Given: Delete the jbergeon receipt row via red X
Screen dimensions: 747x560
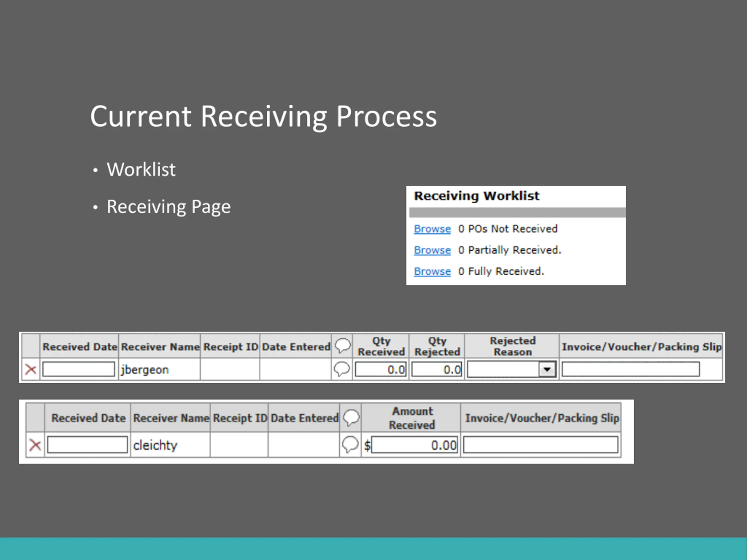Looking at the screenshot, I should pyautogui.click(x=31, y=370).
